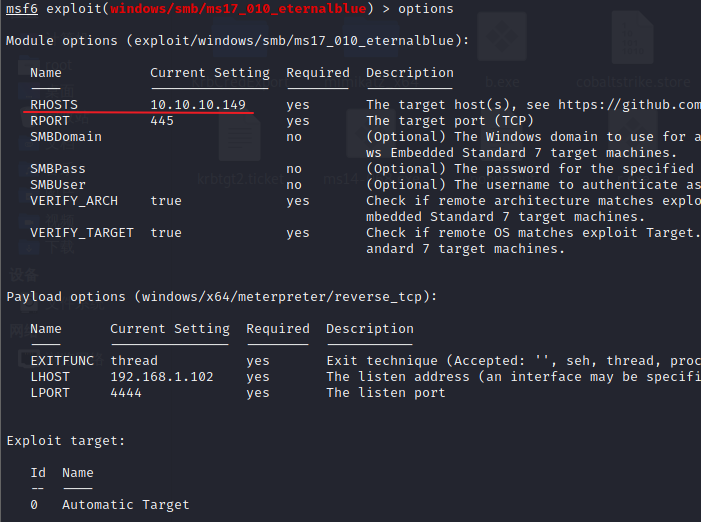The height and width of the screenshot is (522, 701).
Task: Select the SMBUser option name
Action: click(58, 185)
